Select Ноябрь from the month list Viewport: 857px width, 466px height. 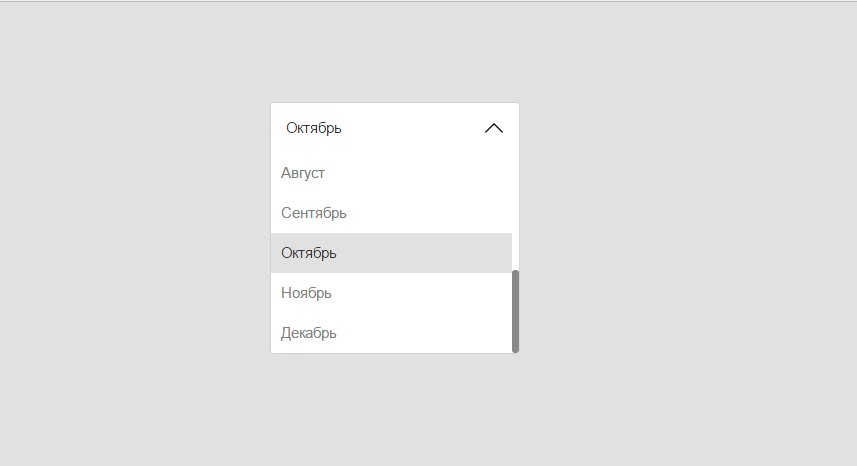point(306,293)
